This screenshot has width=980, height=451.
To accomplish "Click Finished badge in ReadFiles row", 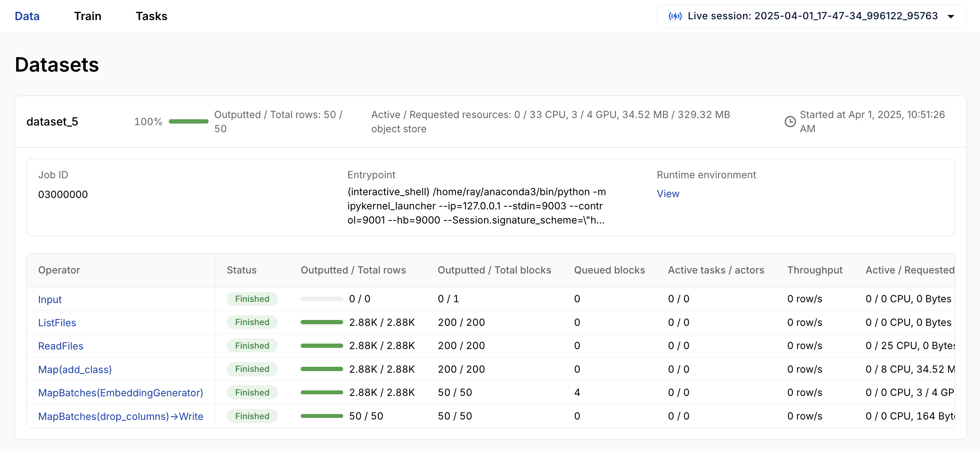I will pos(252,346).
